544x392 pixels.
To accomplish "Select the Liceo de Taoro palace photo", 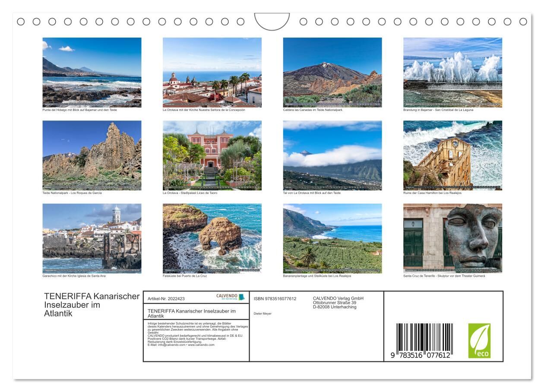I will [212, 155].
